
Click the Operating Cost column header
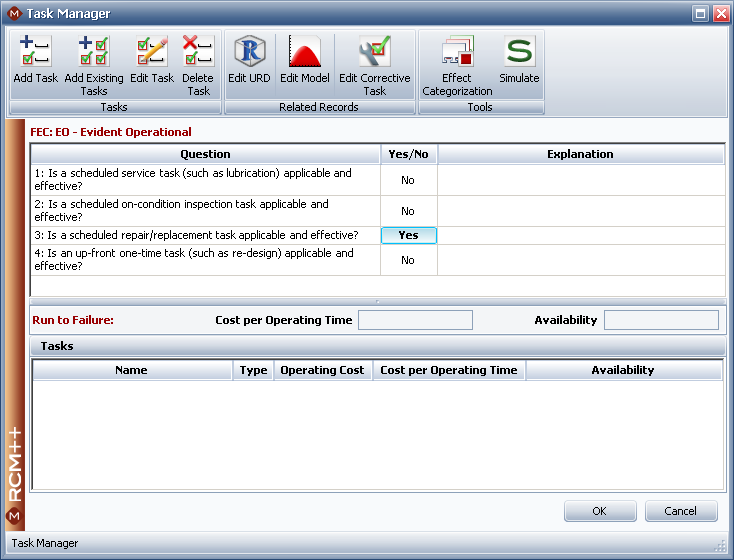point(322,370)
